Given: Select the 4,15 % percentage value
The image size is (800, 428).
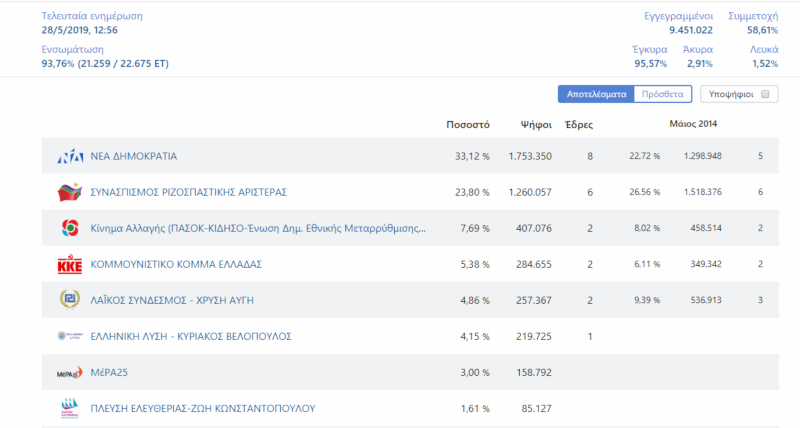Looking at the screenshot, I should (475, 336).
